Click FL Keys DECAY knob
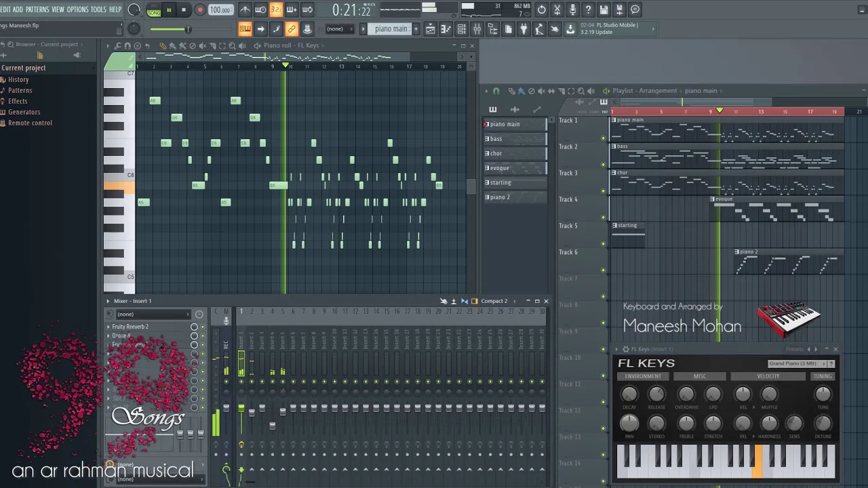This screenshot has height=488, width=868. pos(629,394)
